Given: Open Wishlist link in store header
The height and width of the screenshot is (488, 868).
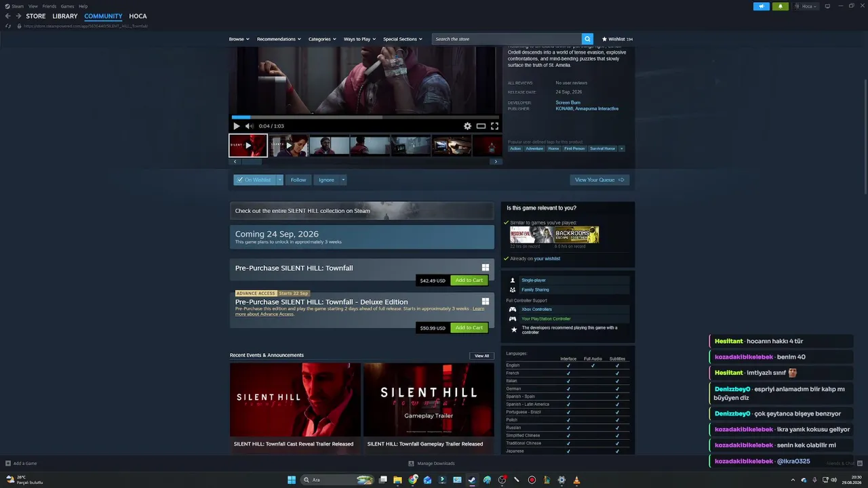Looking at the screenshot, I should point(617,39).
